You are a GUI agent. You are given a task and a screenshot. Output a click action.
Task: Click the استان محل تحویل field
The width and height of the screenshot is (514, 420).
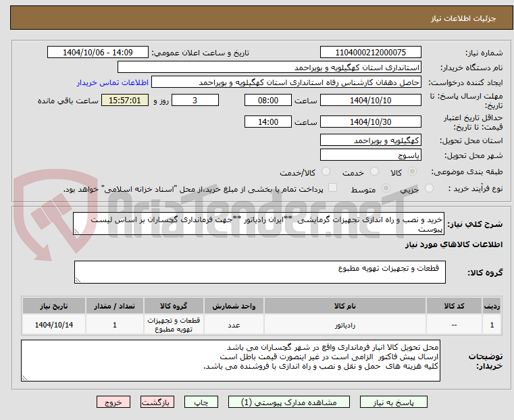point(370,140)
